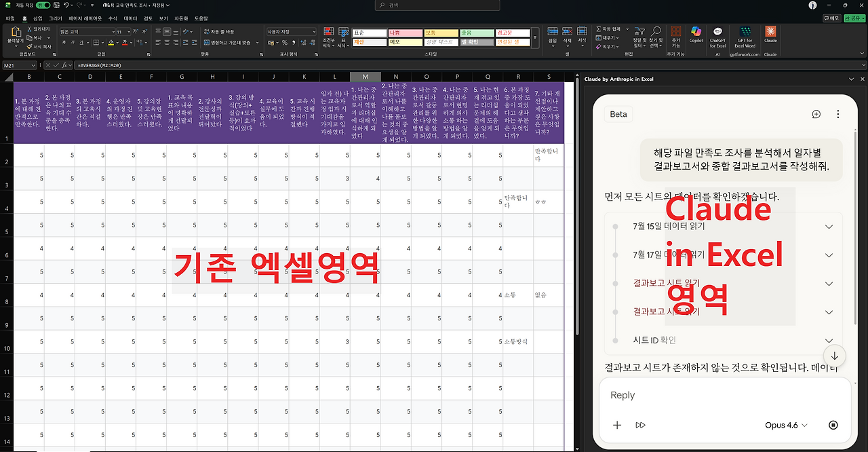Switch to the 데이터 ribbon tab

(130, 18)
